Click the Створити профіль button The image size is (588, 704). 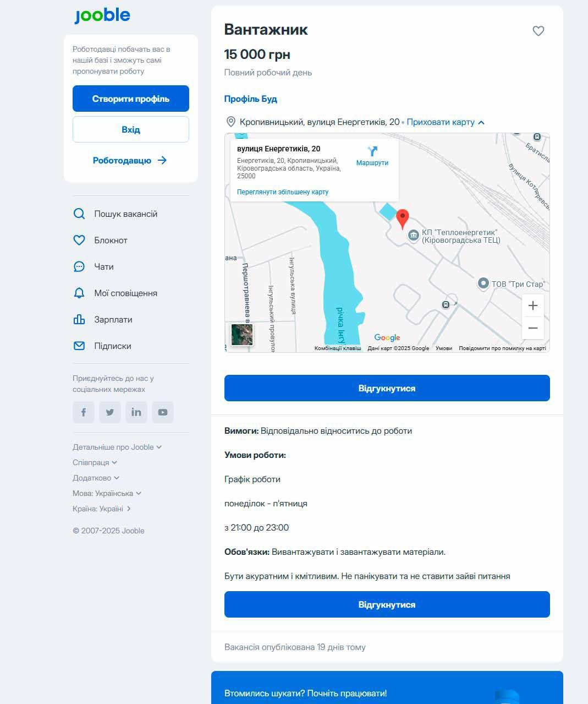131,99
